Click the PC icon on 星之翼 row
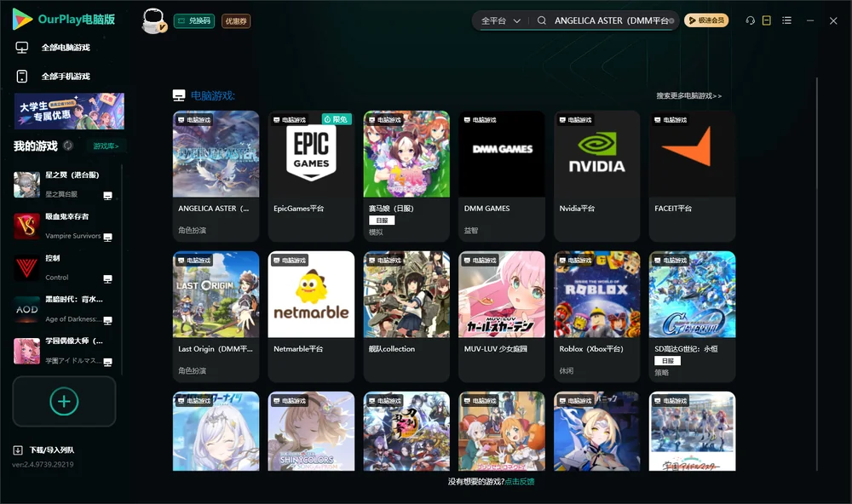Viewport: 852px width, 504px height. pyautogui.click(x=107, y=196)
